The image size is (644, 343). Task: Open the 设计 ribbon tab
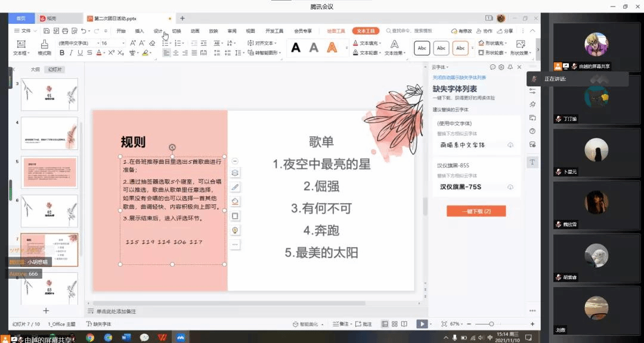(157, 31)
